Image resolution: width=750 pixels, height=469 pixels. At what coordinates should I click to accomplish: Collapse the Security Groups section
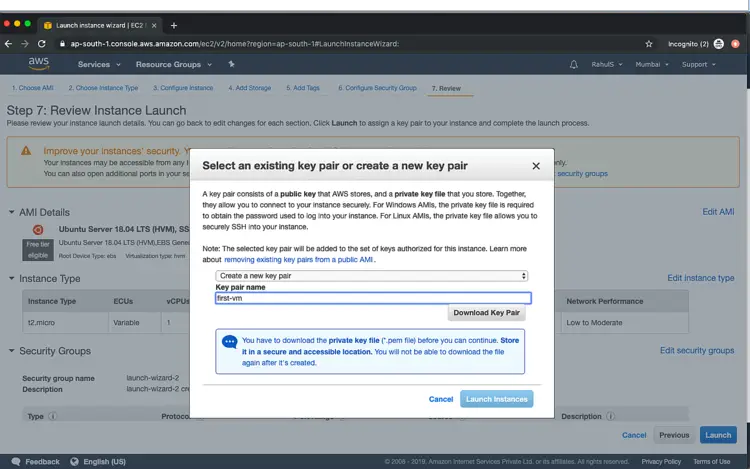click(11, 350)
